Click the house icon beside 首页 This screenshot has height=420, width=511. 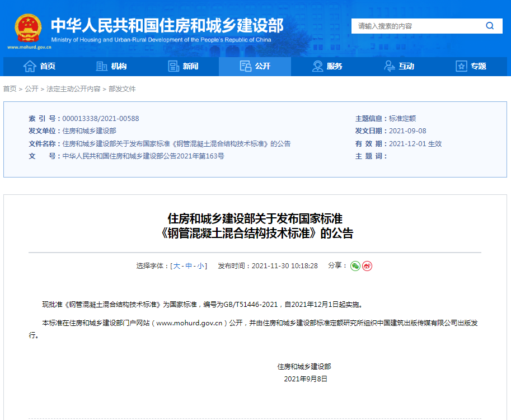pos(30,66)
